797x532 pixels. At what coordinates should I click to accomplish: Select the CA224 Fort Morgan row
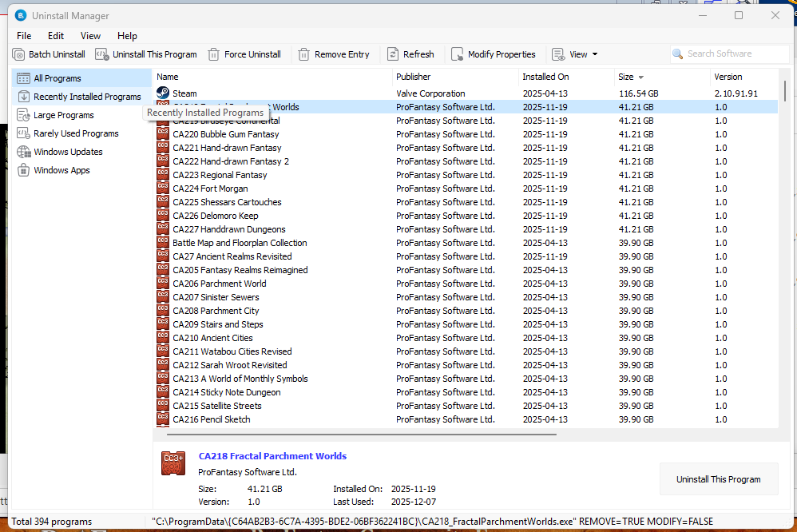pos(210,189)
